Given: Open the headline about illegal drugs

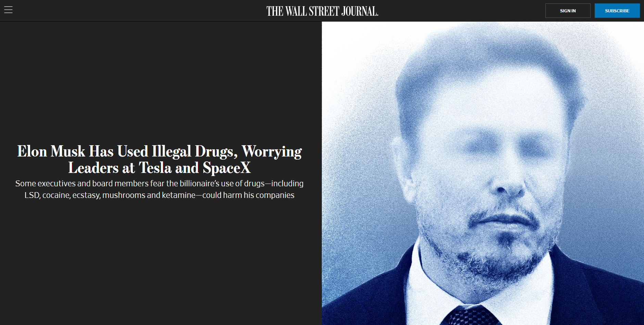Looking at the screenshot, I should [x=160, y=160].
